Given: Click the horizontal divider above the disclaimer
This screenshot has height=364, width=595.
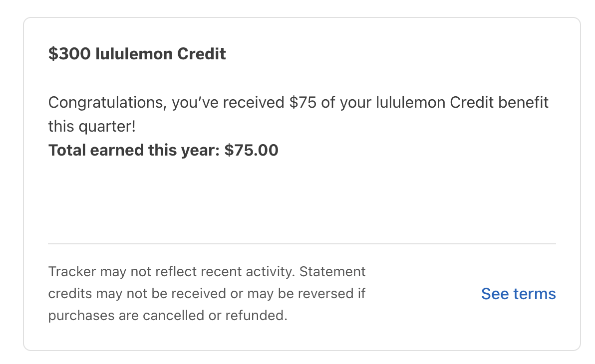Looking at the screenshot, I should [301, 244].
